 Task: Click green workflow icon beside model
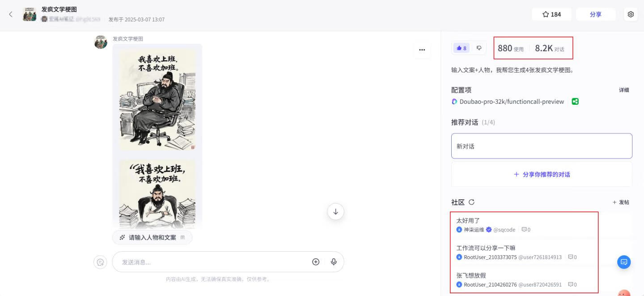(x=575, y=102)
